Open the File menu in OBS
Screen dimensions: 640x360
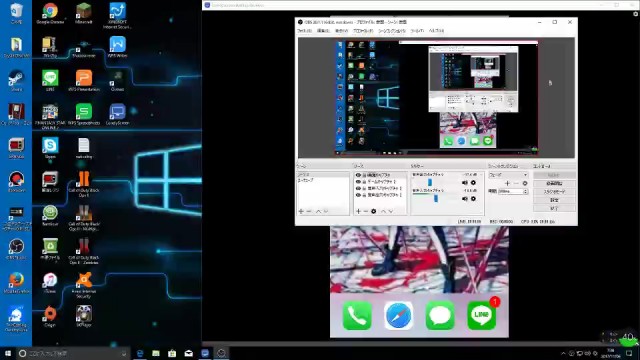(304, 31)
